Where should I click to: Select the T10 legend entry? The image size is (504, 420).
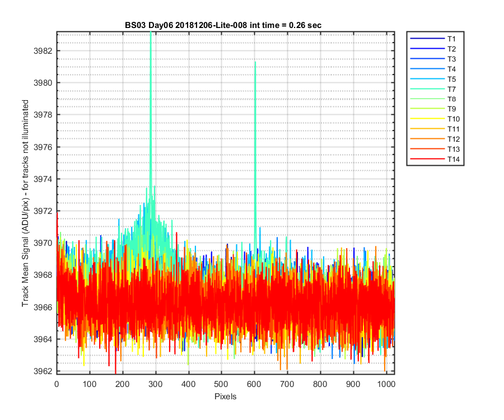(435, 119)
